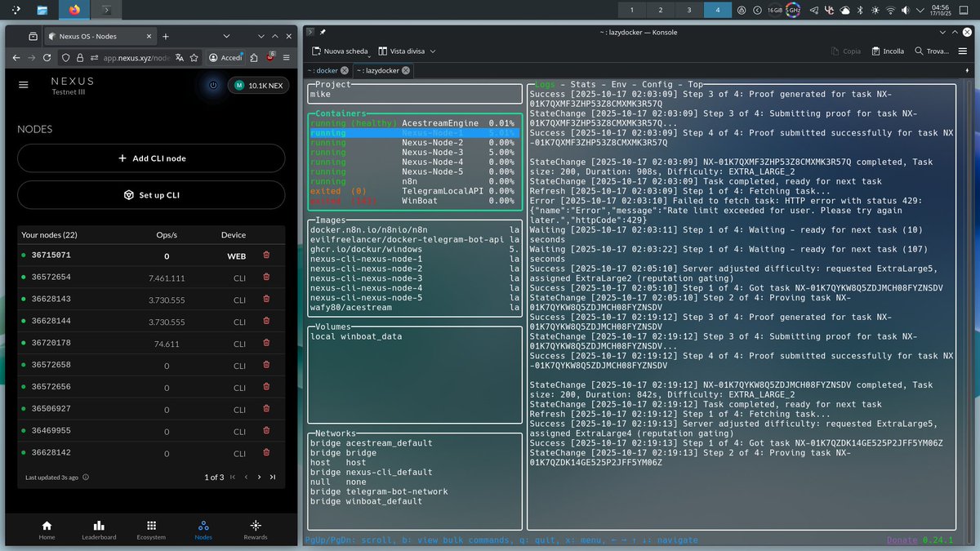Screen dimensions: 980x551
Task: Toggle the Nexus power button
Action: (x=213, y=85)
